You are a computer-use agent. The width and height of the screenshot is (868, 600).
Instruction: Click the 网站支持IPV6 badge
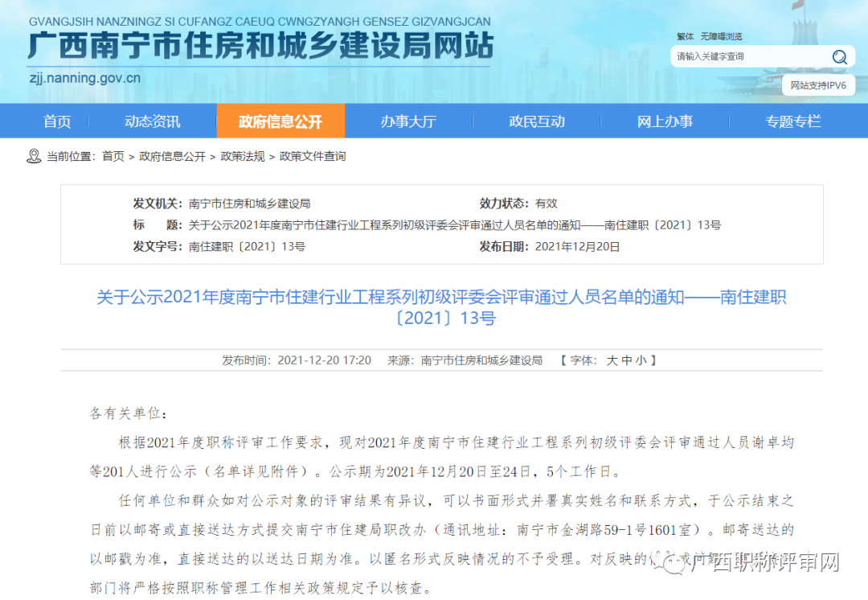coord(818,85)
